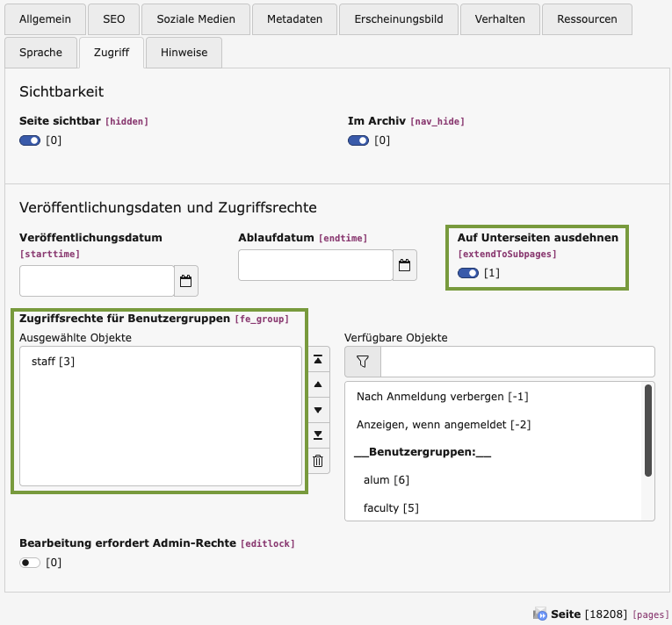Toggle the Seite sichtbar switch
Screen dimensions: 672x625
pos(30,140)
